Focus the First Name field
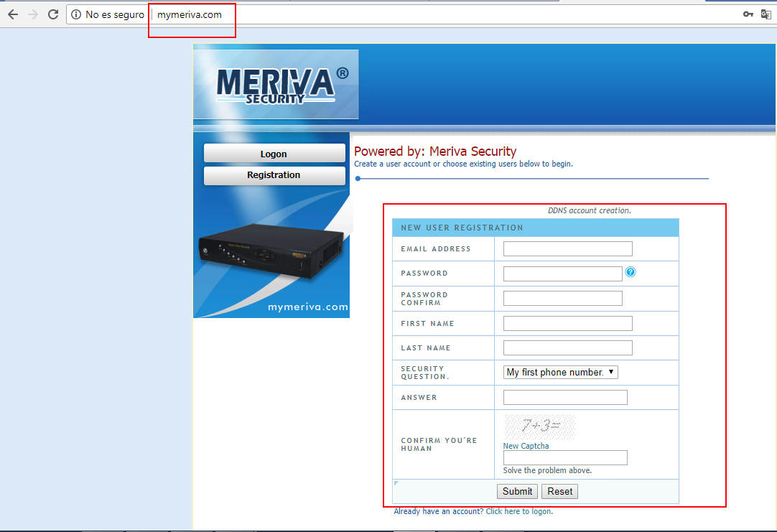Image resolution: width=777 pixels, height=532 pixels. 568,324
